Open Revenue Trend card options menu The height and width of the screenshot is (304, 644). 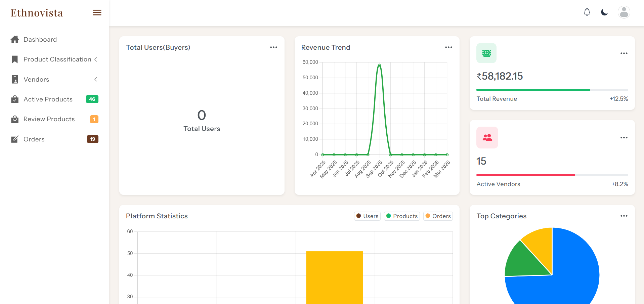[x=448, y=47]
